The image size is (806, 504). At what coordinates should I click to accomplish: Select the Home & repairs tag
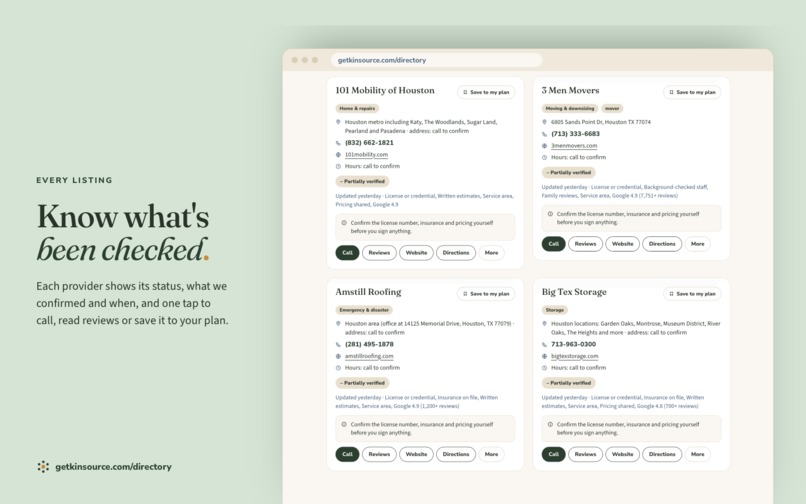pyautogui.click(x=357, y=109)
